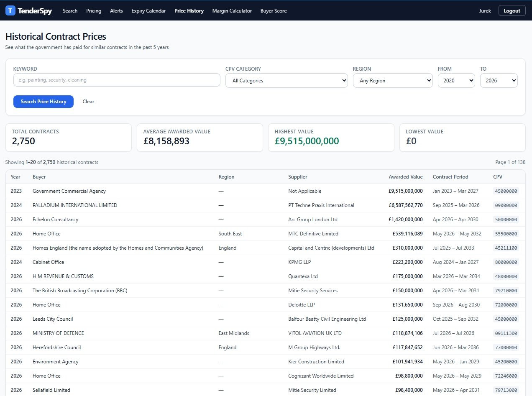The width and height of the screenshot is (532, 396).
Task: Click the Lowest Value £0 stat
Action: (411, 141)
